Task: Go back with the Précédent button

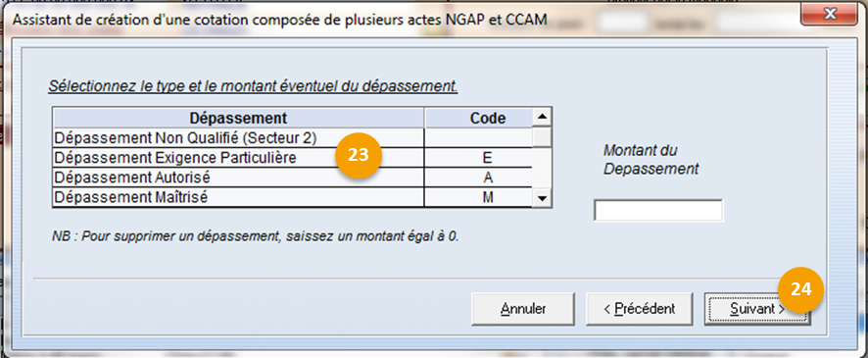Action: [639, 309]
